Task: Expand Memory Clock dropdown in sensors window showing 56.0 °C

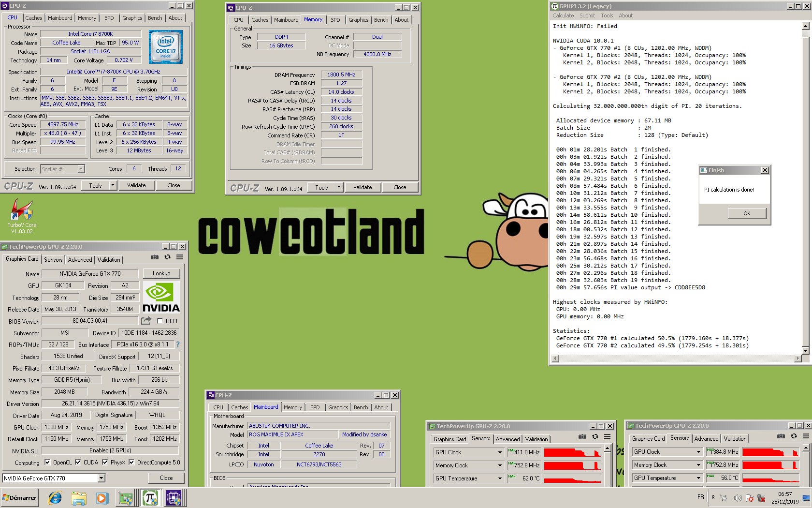Action: (x=698, y=465)
